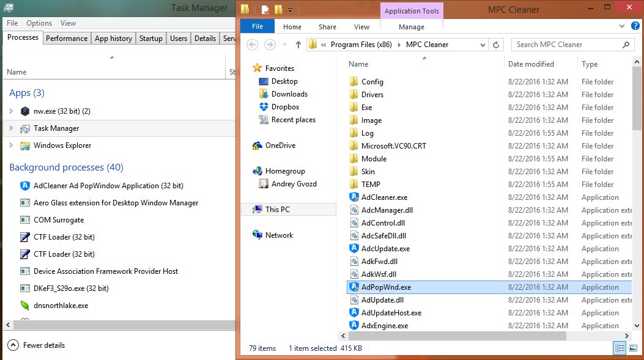Open the blue File menu button
The height and width of the screenshot is (360, 644).
click(x=257, y=27)
